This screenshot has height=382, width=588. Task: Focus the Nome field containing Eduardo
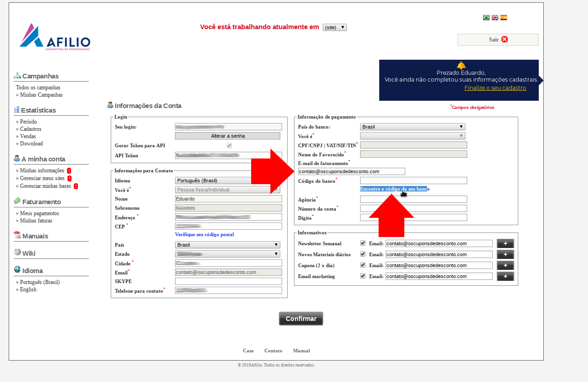[x=228, y=199]
